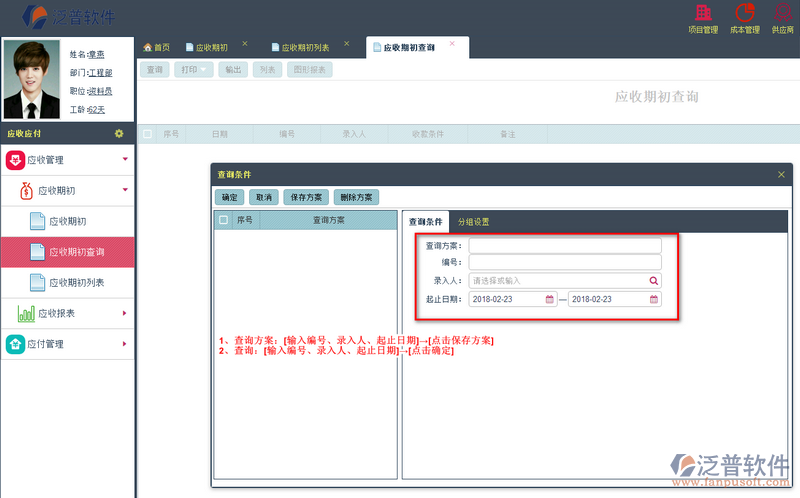Click the 应收管理 red icon

(x=15, y=160)
